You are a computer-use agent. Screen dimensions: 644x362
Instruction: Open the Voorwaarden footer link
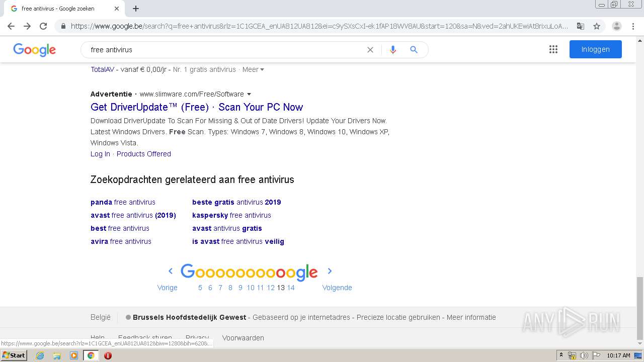(243, 338)
